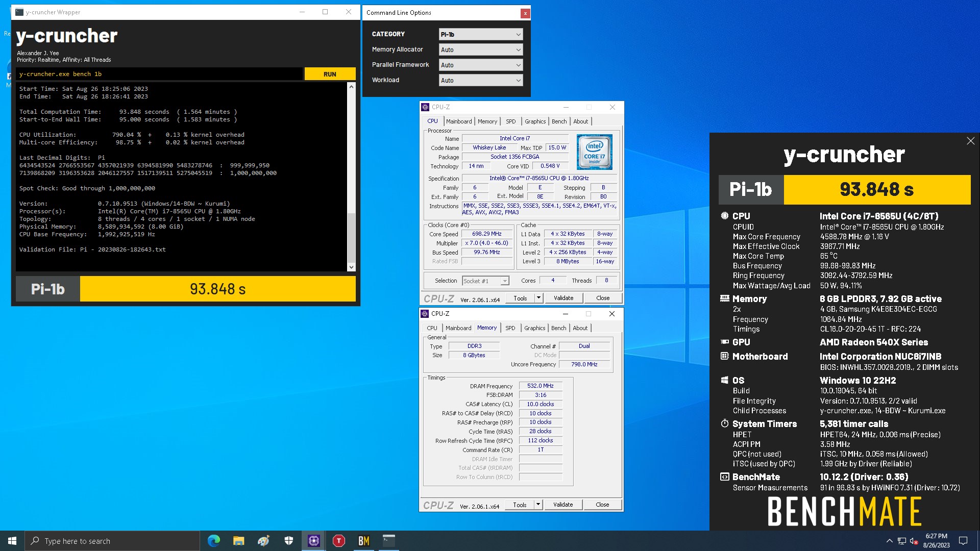This screenshot has width=980, height=551.
Task: Switch to BenchMate via BM taskbar icon
Action: (363, 541)
